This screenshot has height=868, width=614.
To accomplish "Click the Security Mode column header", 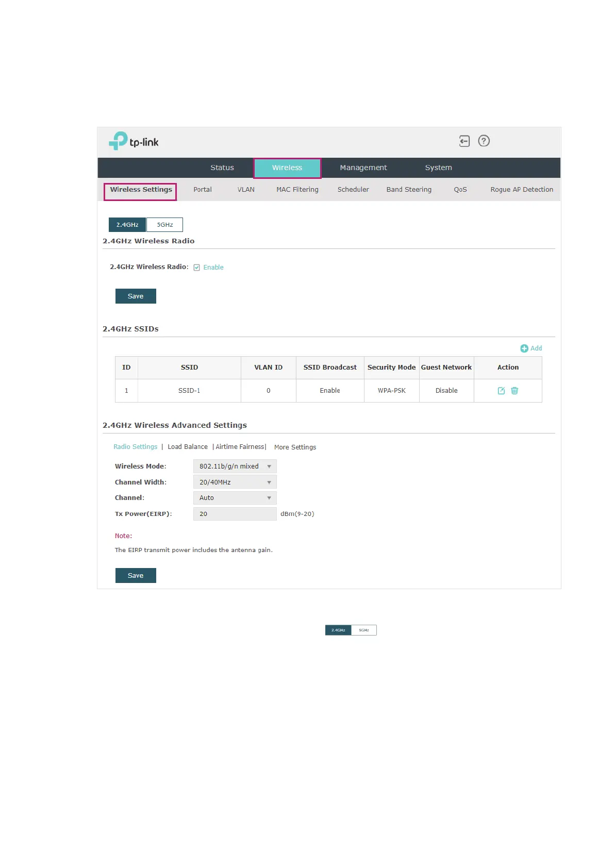I will pyautogui.click(x=392, y=368).
